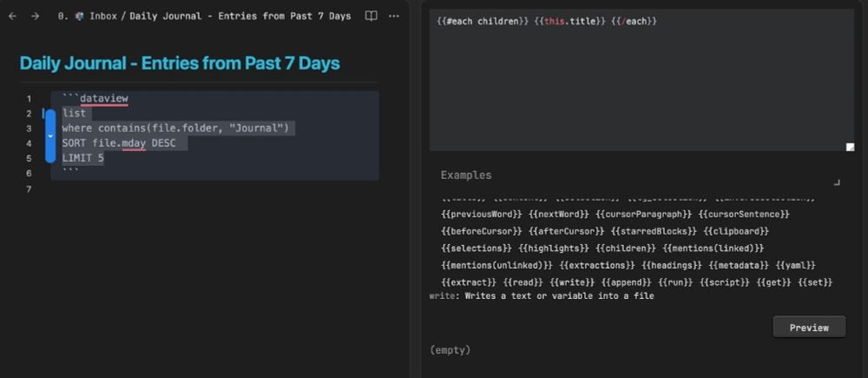Place cursor on the list line

click(x=74, y=114)
